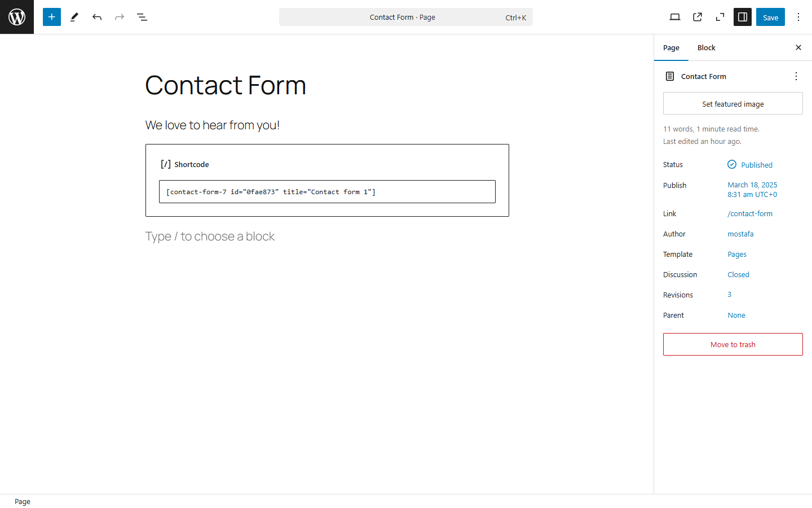
Task: Open the editor Options menu
Action: (x=798, y=17)
